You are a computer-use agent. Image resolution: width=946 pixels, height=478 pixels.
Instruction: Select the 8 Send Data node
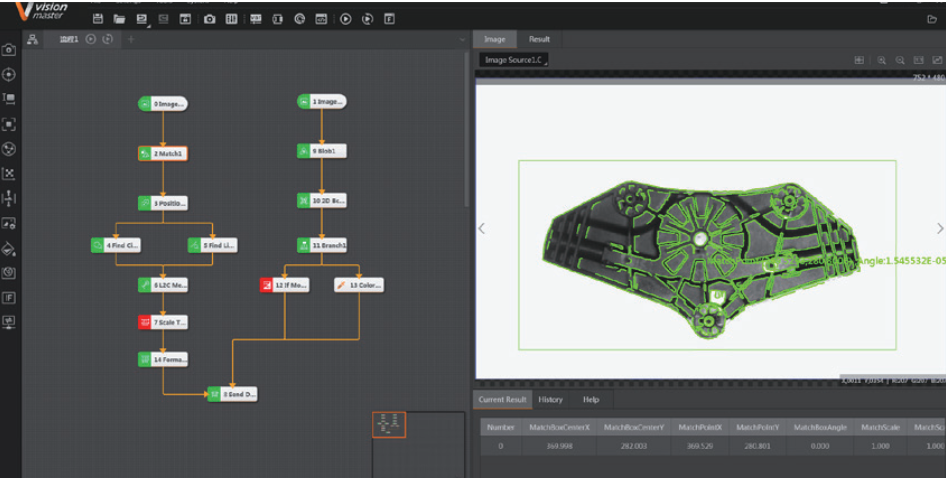pyautogui.click(x=232, y=394)
